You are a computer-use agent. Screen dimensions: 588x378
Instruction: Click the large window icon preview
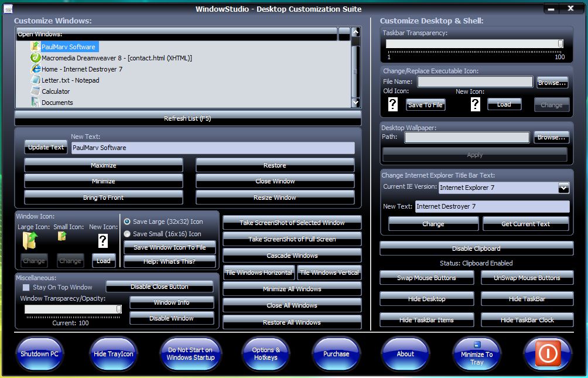(29, 240)
